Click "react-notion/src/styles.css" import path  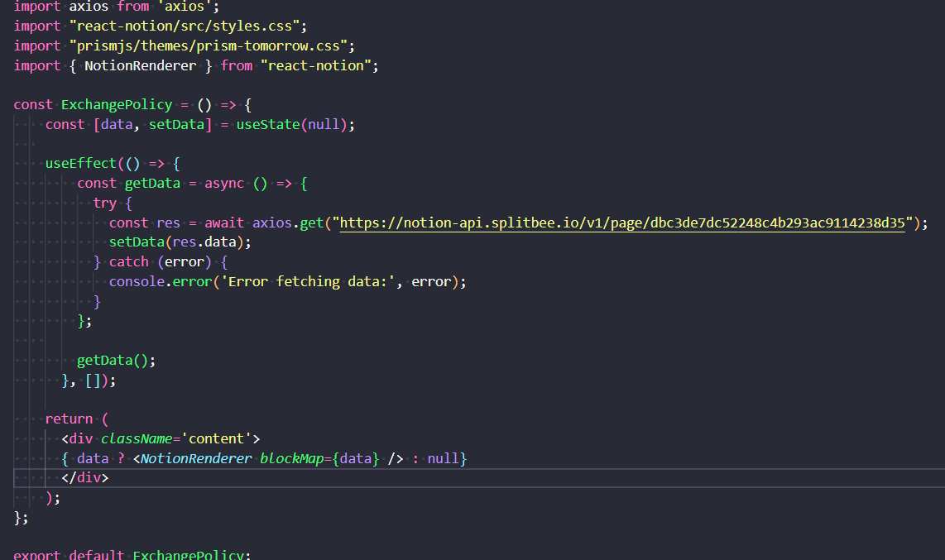(185, 26)
